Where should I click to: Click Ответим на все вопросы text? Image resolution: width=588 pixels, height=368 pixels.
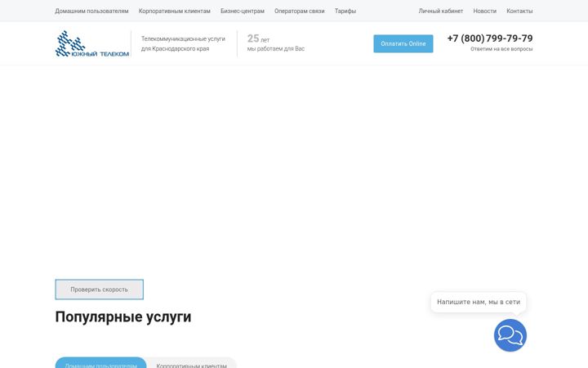coord(501,49)
